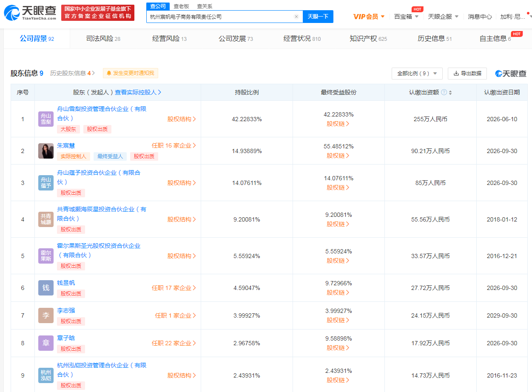Expand the VIP会员 dropdown menu
Screen dimensions: 532x392
point(369,17)
